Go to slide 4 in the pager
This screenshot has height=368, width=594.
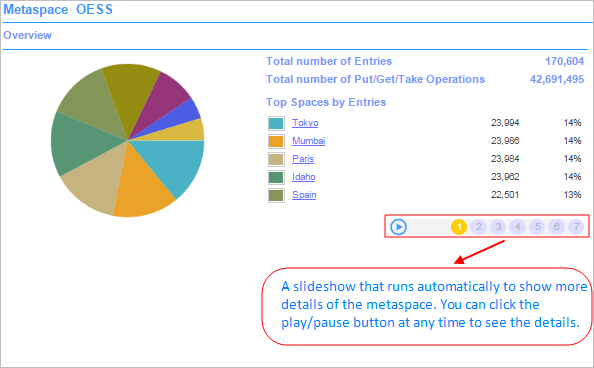tap(517, 227)
